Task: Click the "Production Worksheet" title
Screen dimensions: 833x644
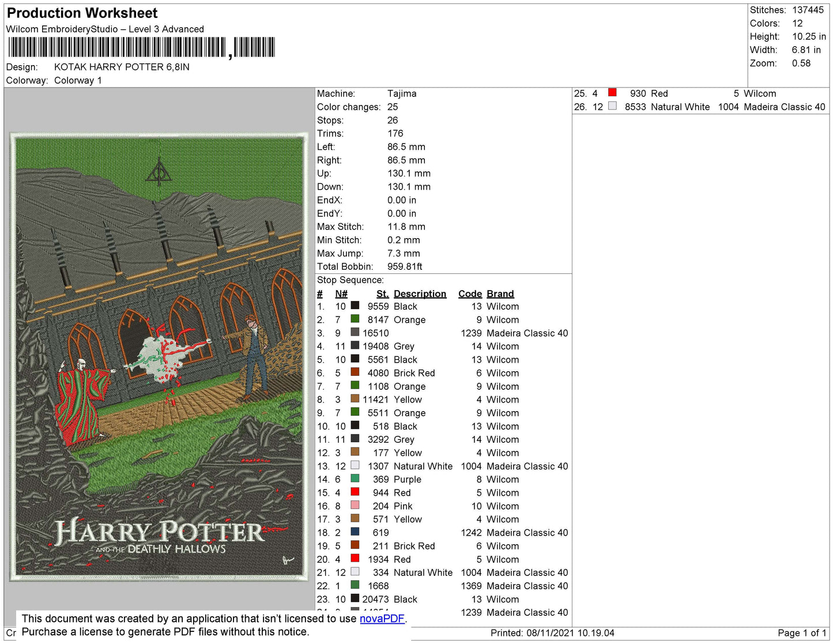Action: (x=82, y=13)
